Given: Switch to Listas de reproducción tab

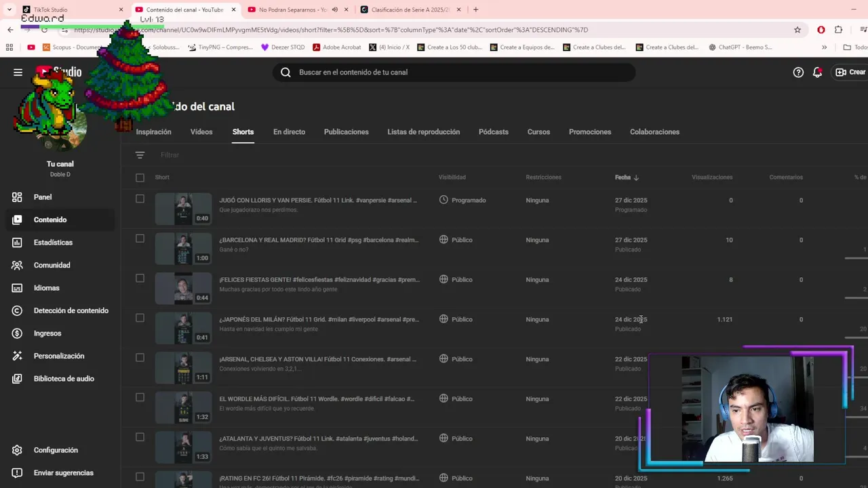Looking at the screenshot, I should [x=424, y=132].
